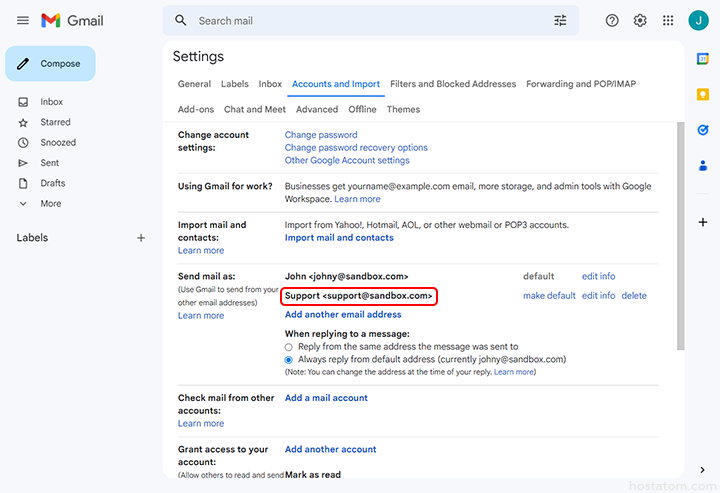Open Google Tasks in the side panel
The height and width of the screenshot is (493, 720).
703,130
